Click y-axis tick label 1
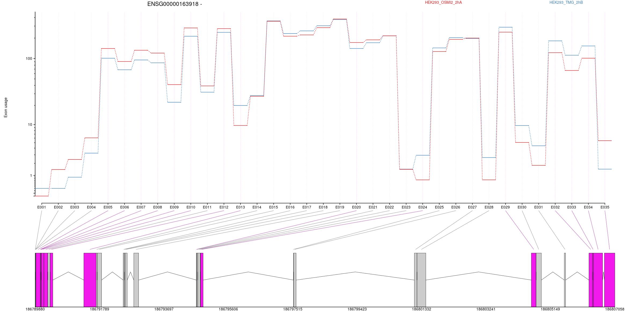The width and height of the screenshot is (644, 322). (31, 175)
